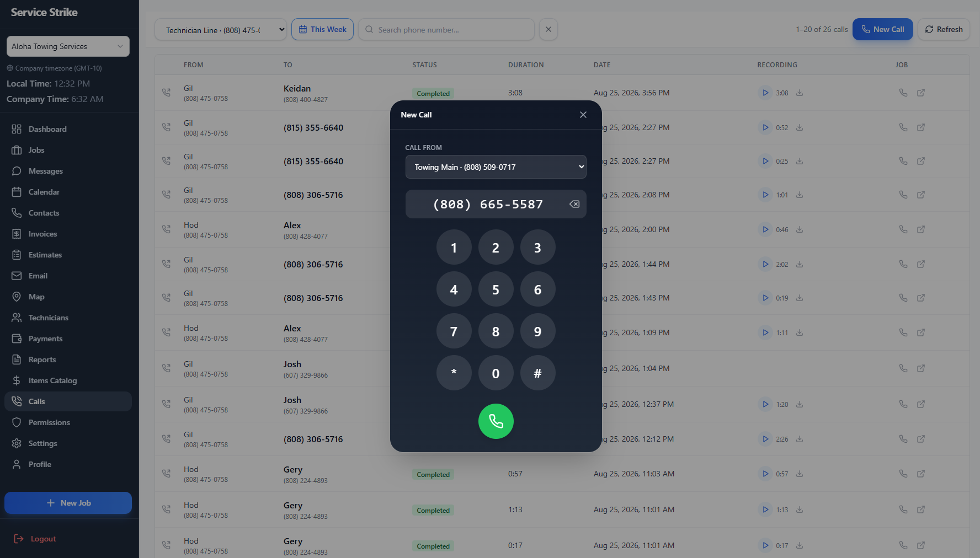The width and height of the screenshot is (980, 558).
Task: Clear filters with the X button near search
Action: click(548, 29)
